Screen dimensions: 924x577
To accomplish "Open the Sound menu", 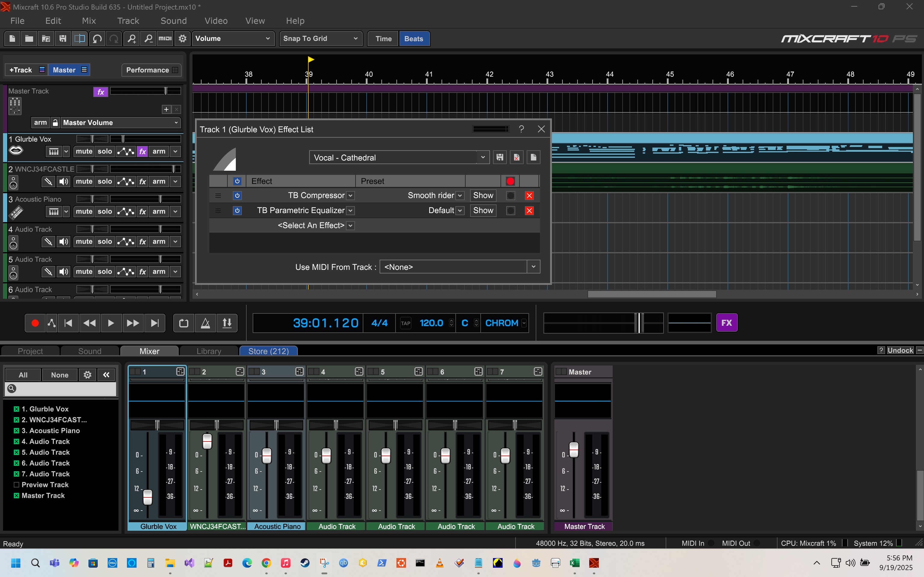I will tap(173, 21).
